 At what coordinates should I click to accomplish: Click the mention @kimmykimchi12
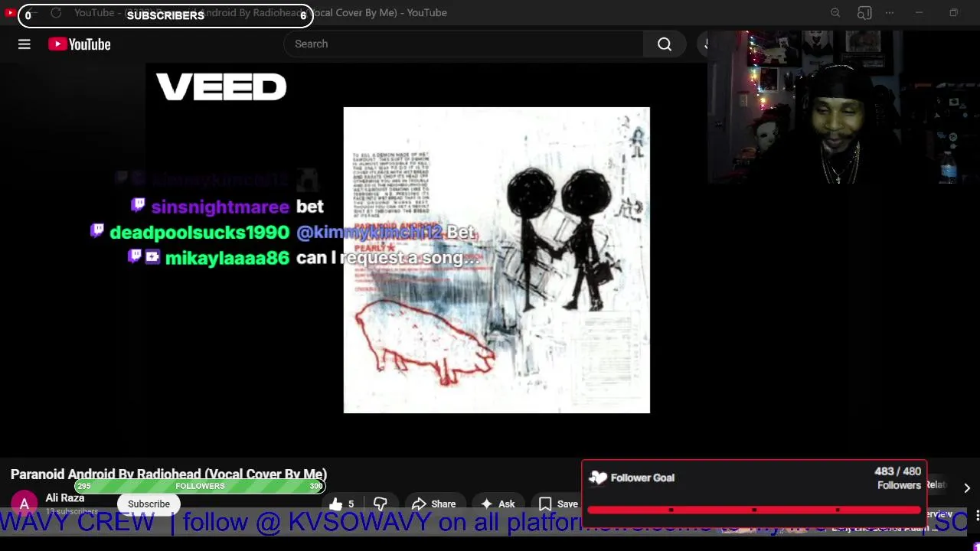(x=369, y=232)
